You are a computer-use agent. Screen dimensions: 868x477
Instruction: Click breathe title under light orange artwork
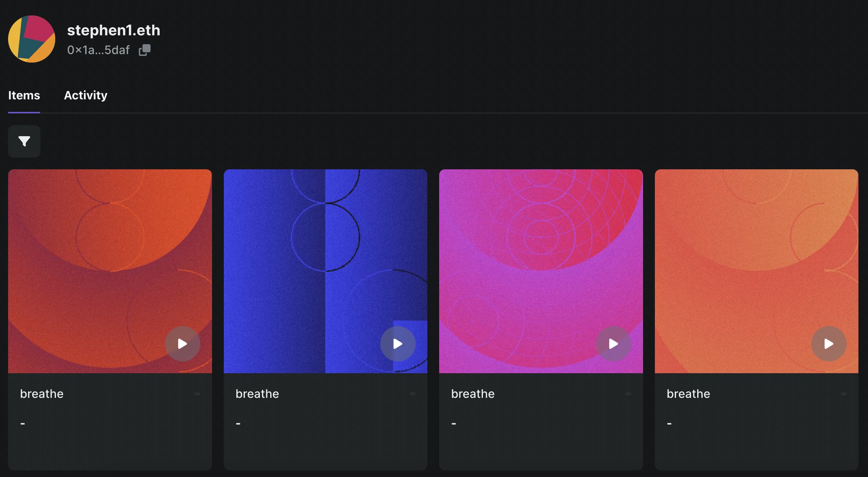[688, 394]
